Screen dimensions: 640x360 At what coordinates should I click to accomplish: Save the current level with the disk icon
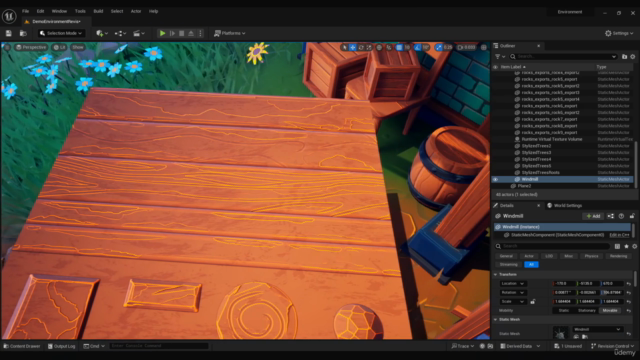[9, 33]
